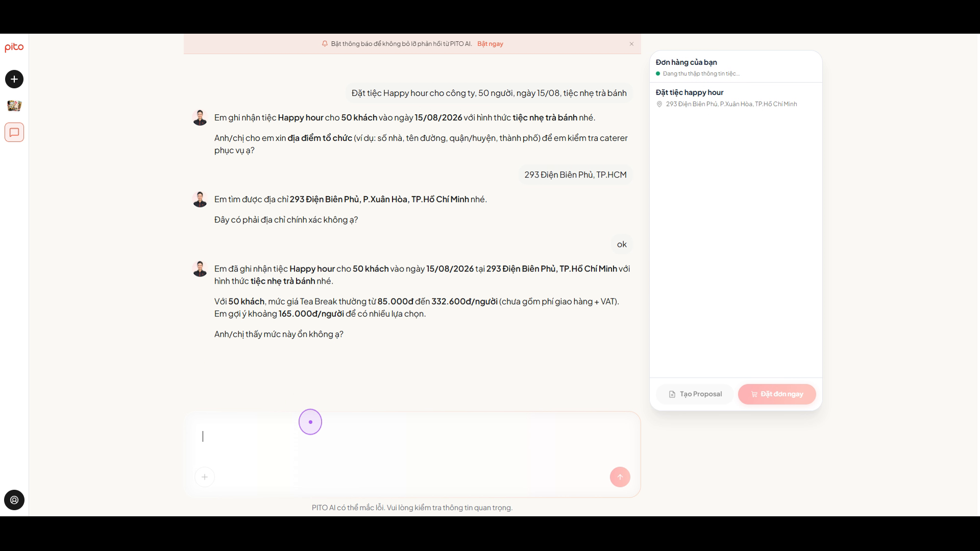The height and width of the screenshot is (551, 980).
Task: Dismiss the notification banner with the X
Action: (631, 44)
